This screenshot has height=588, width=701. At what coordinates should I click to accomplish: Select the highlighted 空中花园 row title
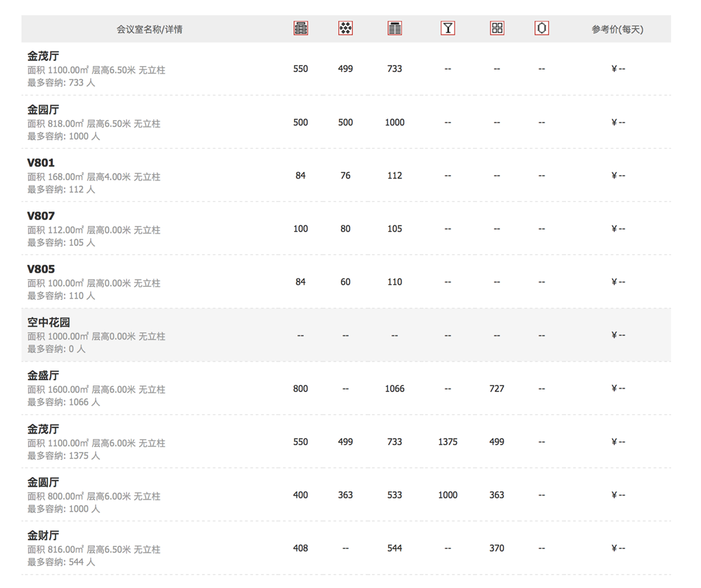48,323
